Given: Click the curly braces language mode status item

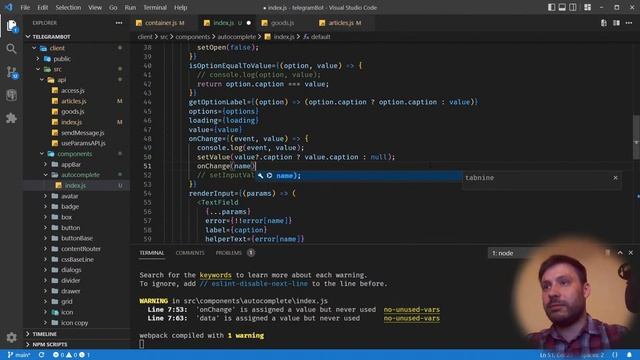Looking at the screenshot, I should tap(615, 355).
